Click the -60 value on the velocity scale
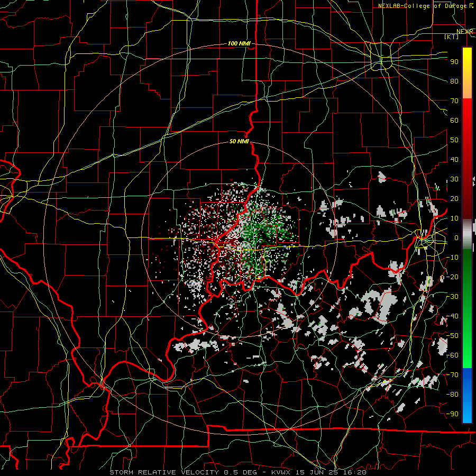This screenshot has height=476, width=476. (452, 355)
